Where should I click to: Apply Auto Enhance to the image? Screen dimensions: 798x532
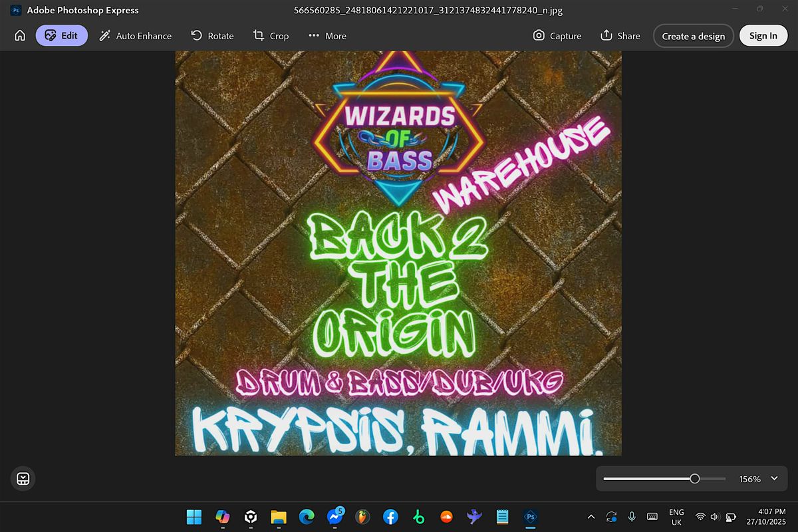coord(135,35)
